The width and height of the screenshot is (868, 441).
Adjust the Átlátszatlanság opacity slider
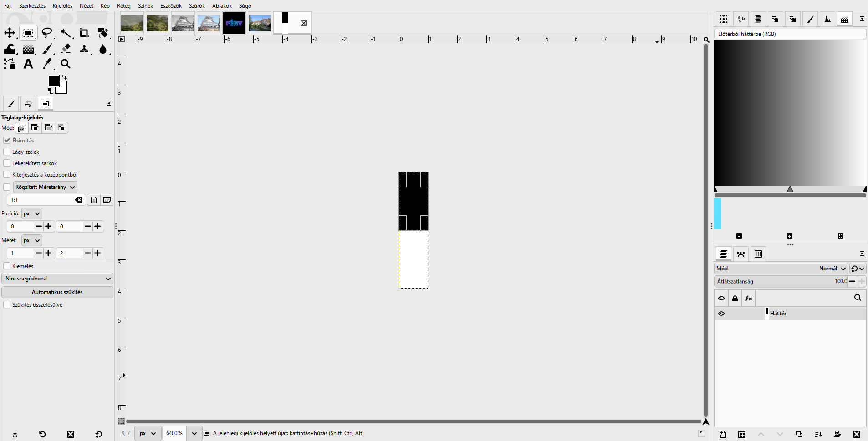781,281
